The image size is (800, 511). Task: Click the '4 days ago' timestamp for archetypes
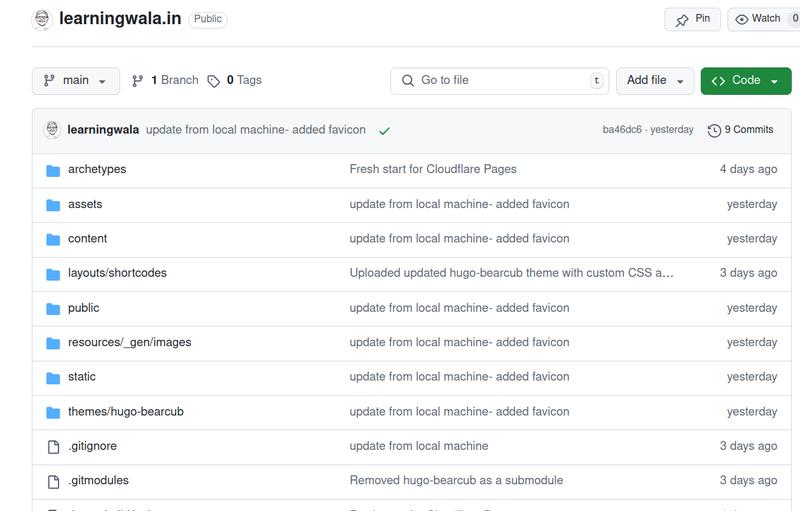point(748,169)
